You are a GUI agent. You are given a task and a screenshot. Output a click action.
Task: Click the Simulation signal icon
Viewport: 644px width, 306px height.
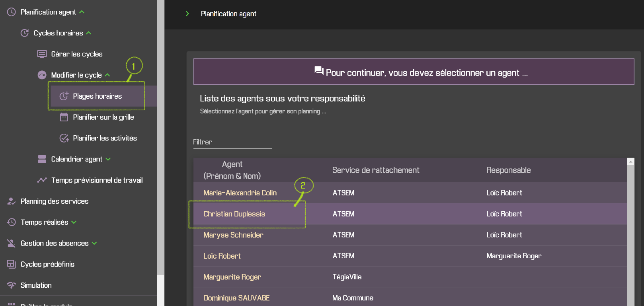(x=12, y=285)
